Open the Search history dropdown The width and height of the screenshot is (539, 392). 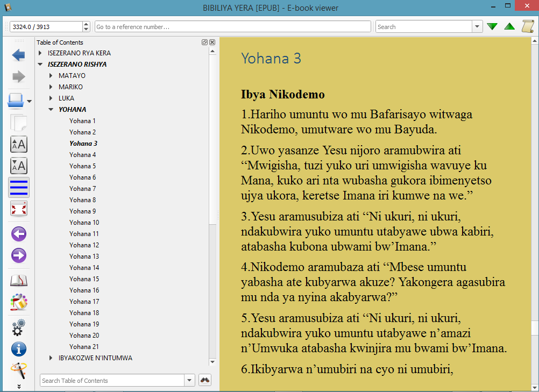(x=477, y=27)
